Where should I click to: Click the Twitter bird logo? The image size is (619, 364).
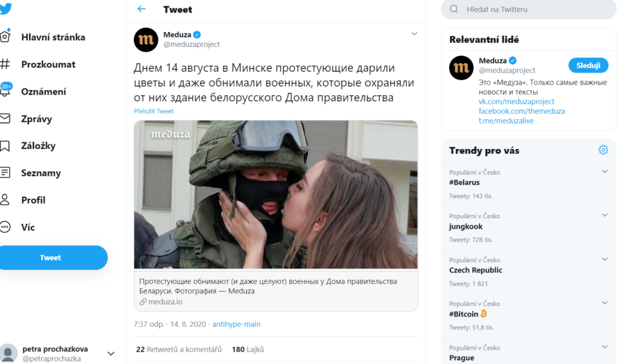pos(5,8)
